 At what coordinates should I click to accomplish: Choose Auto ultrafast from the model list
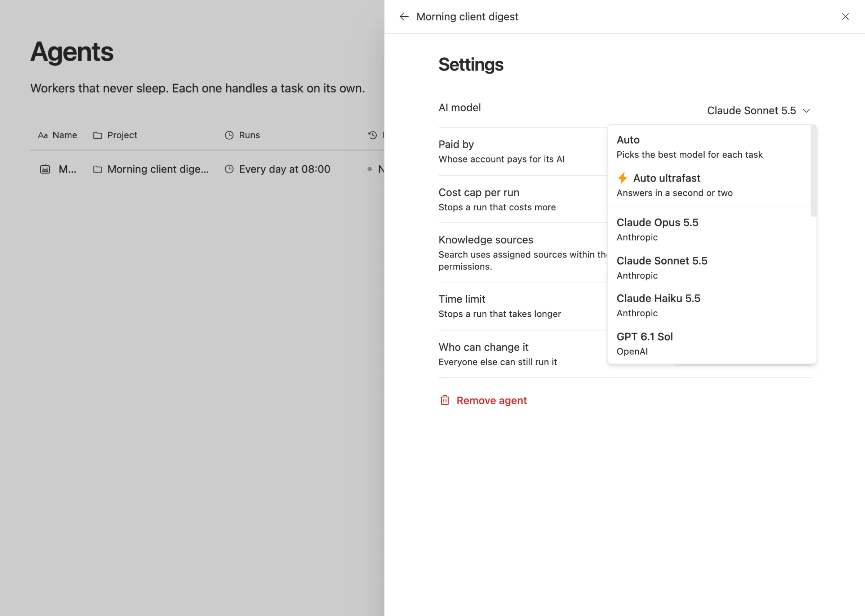point(709,185)
